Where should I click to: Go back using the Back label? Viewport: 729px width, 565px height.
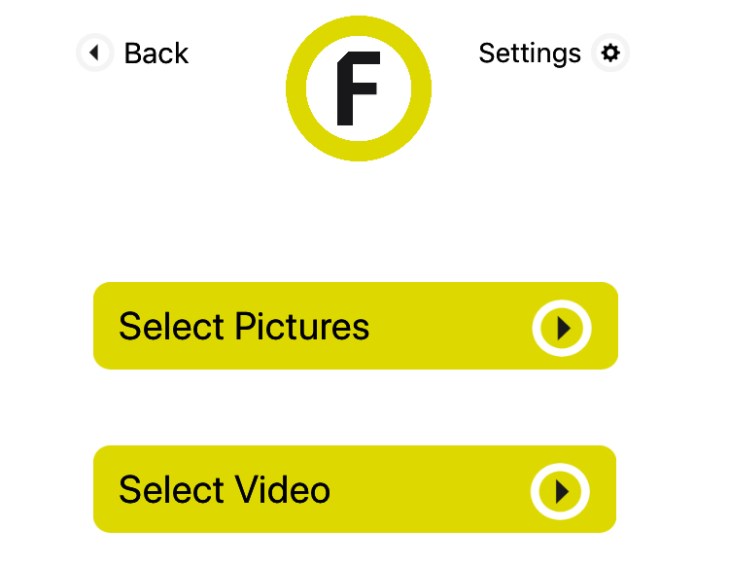156,53
